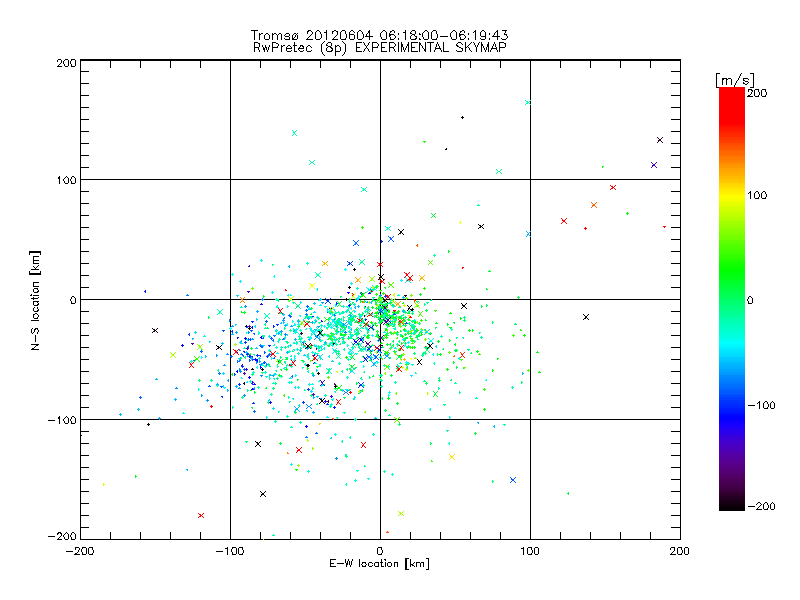This screenshot has width=800, height=600.
Task: Select the black X marker near E-W 137, N-S -15
Action: [586, 317]
